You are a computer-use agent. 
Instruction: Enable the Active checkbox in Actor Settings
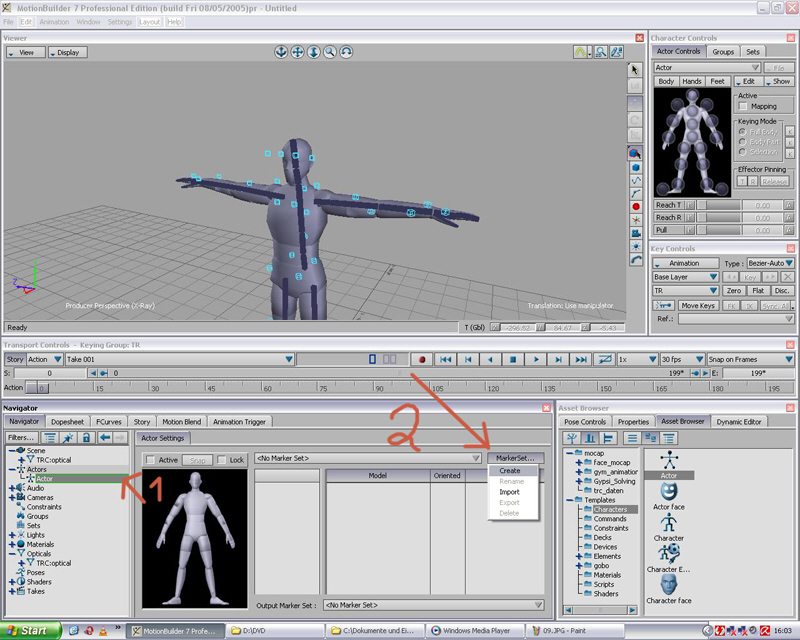(150, 460)
